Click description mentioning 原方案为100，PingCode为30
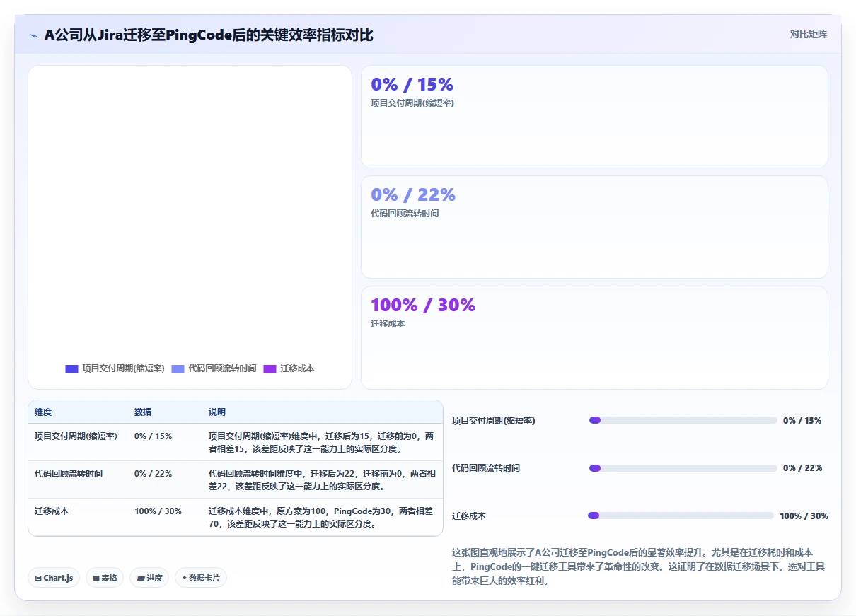Viewport: 856px width, 616px height. (x=322, y=518)
